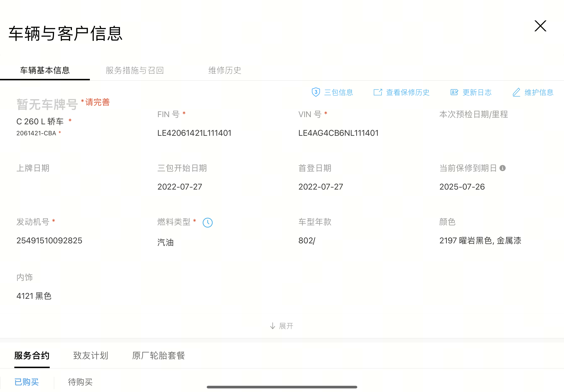Switch to 致友计划 tab
The image size is (564, 392).
coord(91,355)
